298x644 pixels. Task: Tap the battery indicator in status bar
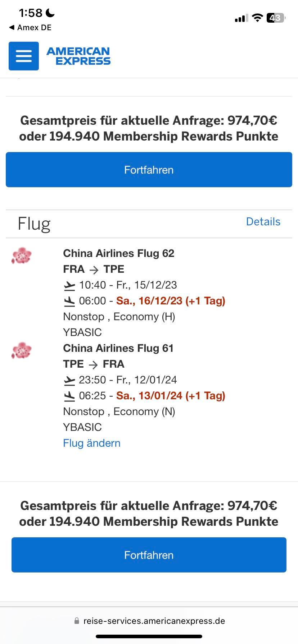coord(276,18)
